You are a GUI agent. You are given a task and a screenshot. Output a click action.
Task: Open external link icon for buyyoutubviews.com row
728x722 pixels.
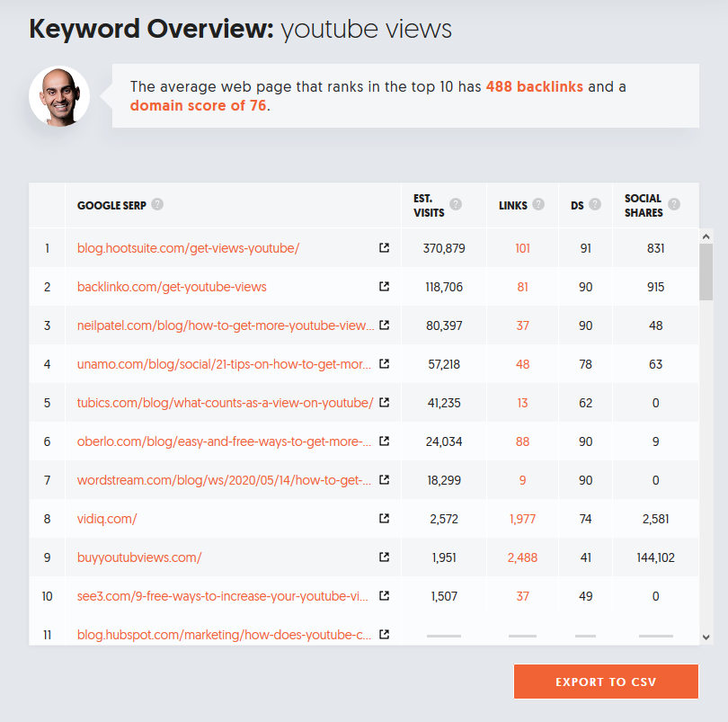pyautogui.click(x=384, y=557)
